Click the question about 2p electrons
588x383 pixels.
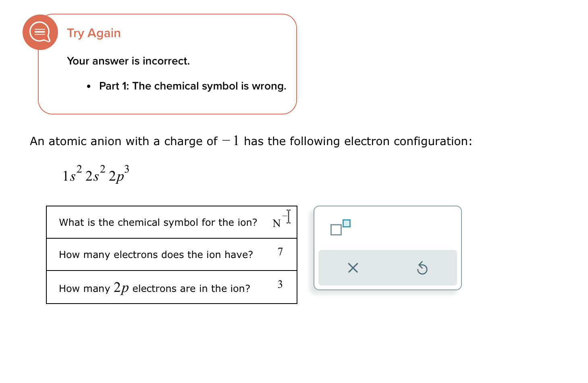(x=155, y=288)
